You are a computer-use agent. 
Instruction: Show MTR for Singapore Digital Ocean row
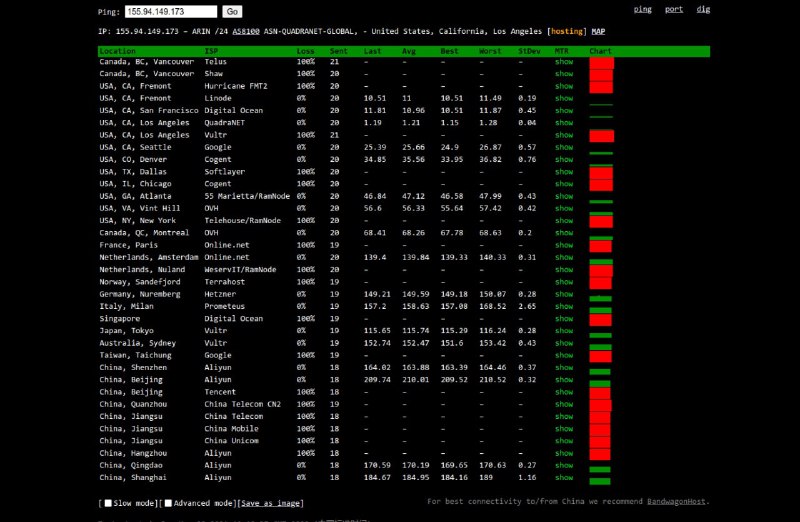click(564, 319)
